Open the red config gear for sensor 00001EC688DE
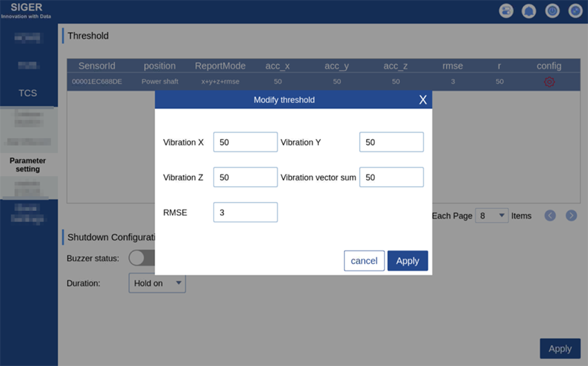The image size is (588, 366). click(549, 82)
